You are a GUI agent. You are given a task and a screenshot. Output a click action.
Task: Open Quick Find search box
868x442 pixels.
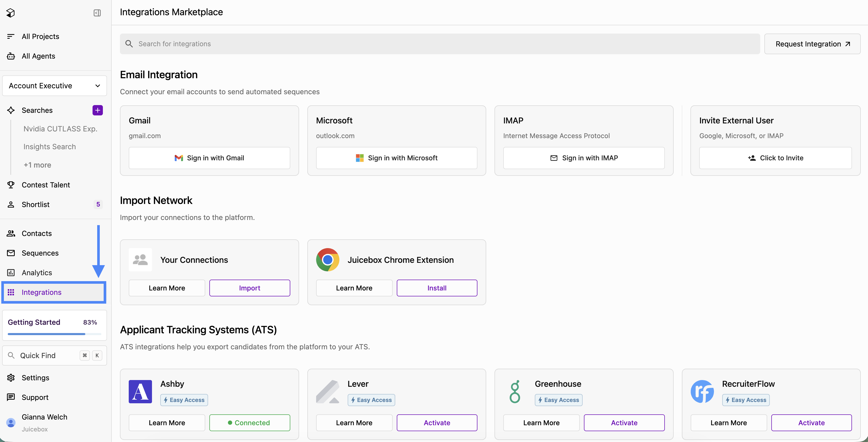click(55, 356)
